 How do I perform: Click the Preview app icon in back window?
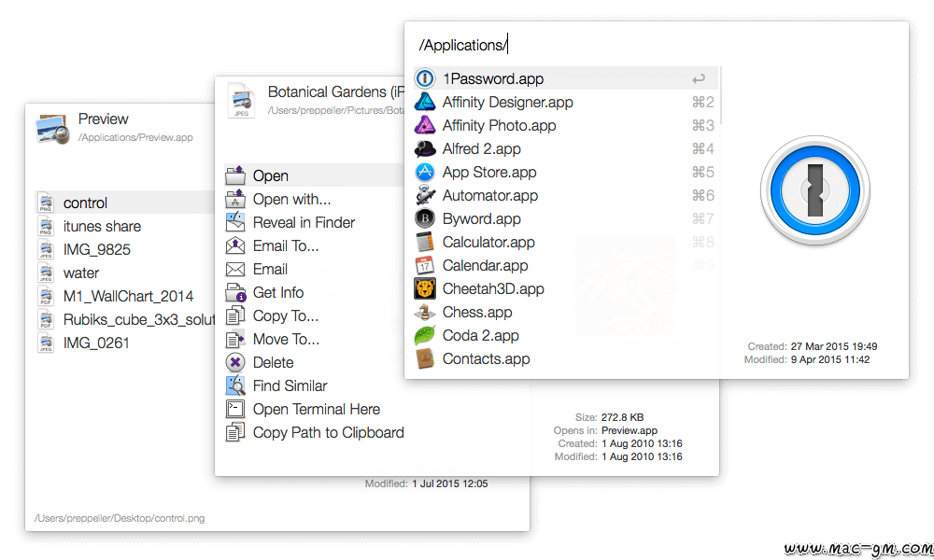(x=52, y=129)
